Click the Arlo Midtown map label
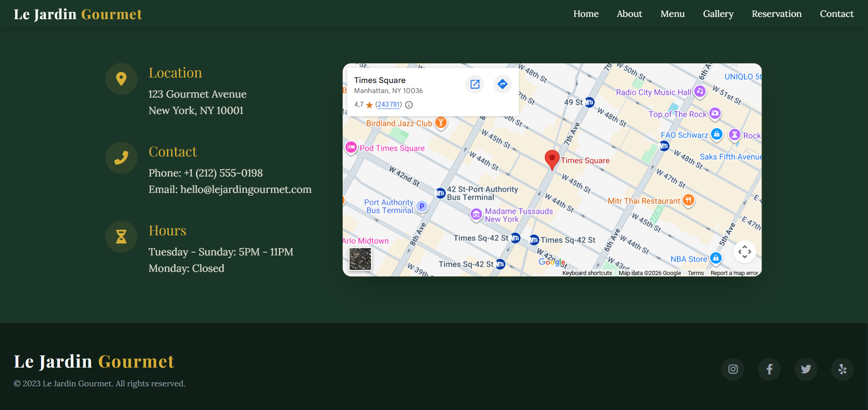Viewport: 868px width, 410px height. click(366, 241)
